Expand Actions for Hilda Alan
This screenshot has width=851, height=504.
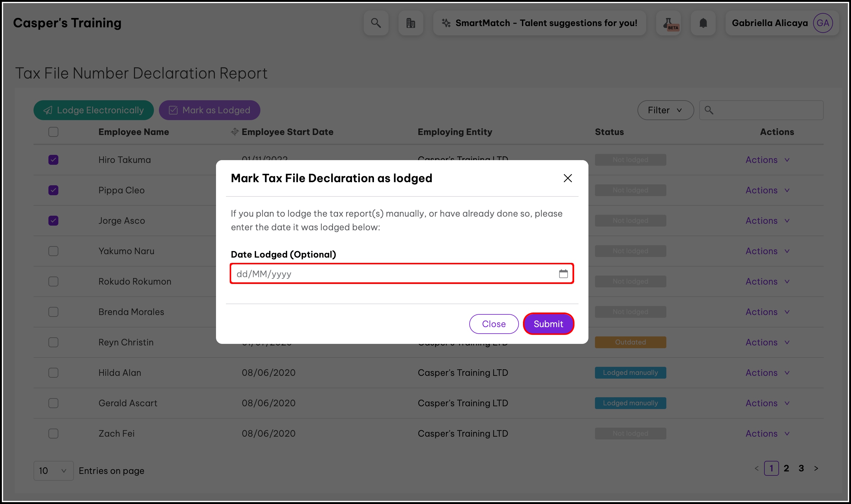[x=767, y=372]
